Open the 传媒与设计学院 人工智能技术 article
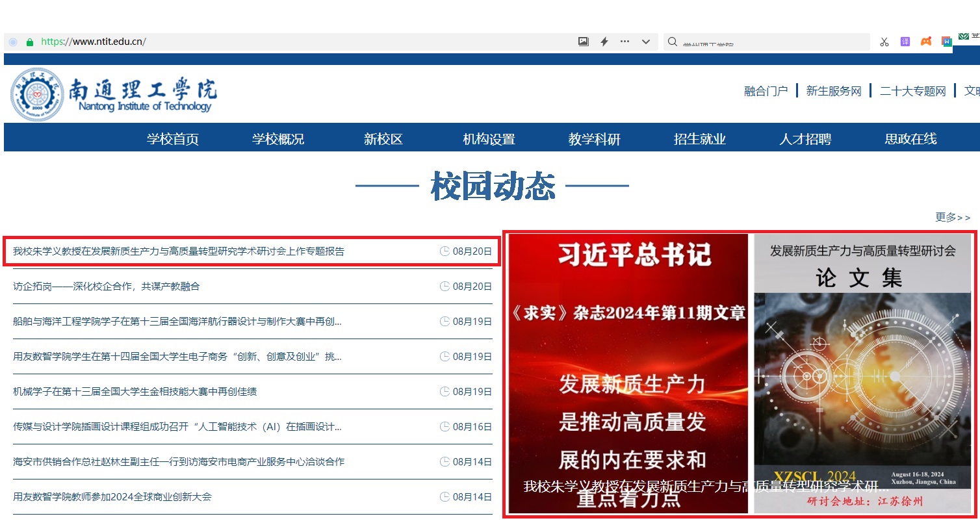This screenshot has width=980, height=525. coord(177,427)
